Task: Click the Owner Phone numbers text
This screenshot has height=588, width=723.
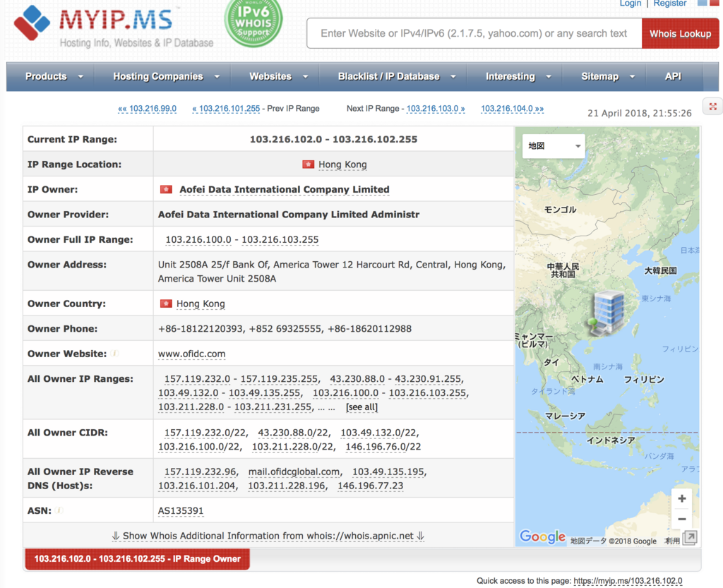Action: click(285, 328)
